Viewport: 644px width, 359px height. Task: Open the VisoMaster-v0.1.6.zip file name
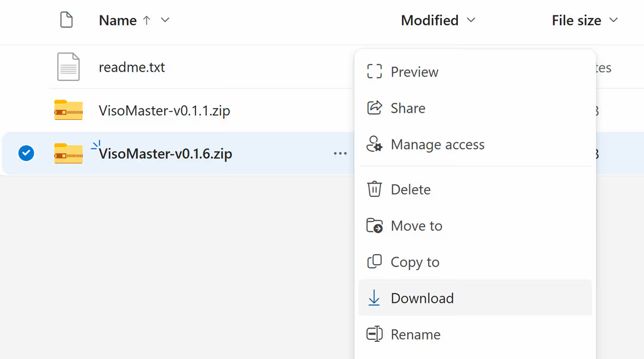[166, 154]
